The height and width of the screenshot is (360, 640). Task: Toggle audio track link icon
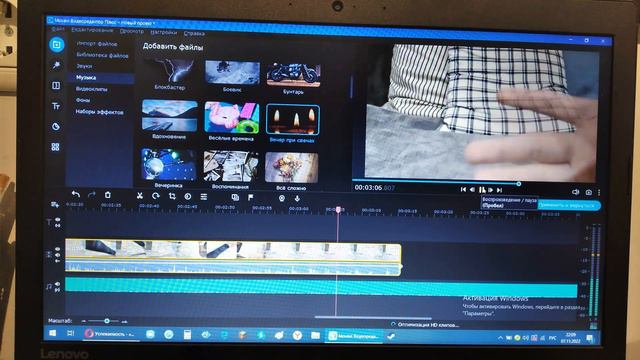[57, 290]
